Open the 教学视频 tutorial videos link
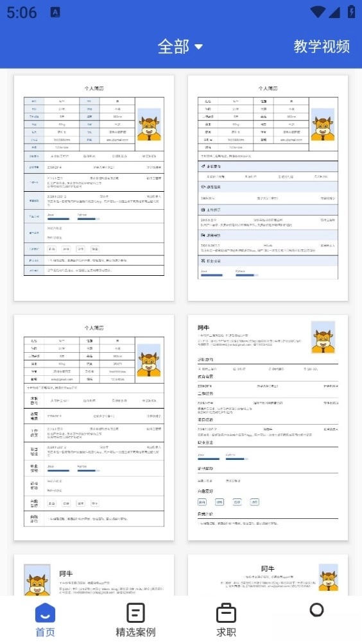 [x=322, y=46]
